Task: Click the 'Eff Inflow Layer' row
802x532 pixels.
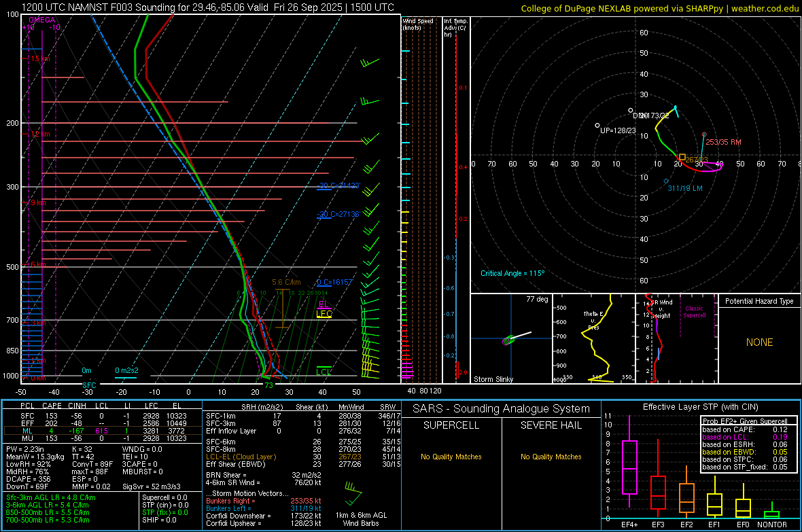Action: [x=303, y=431]
